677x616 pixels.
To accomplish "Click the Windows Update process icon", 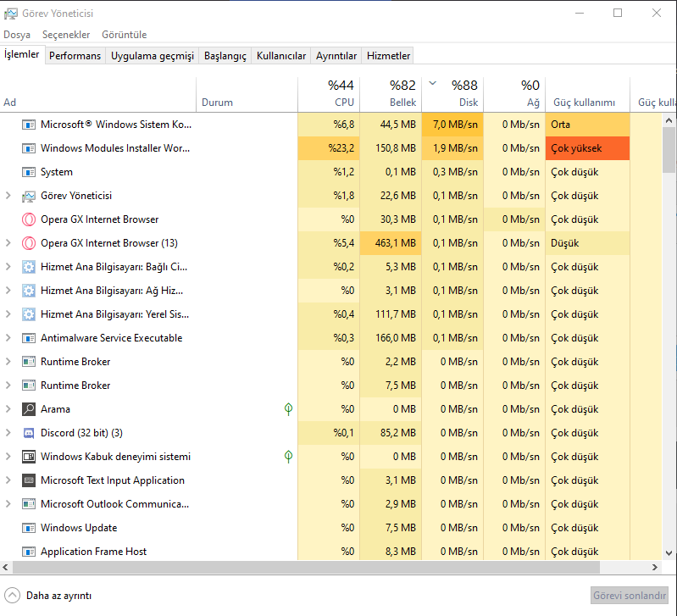I will [29, 528].
